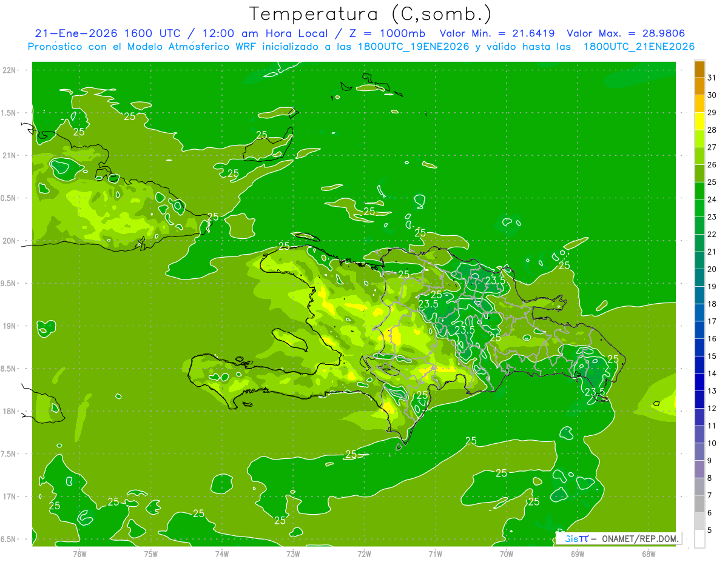This screenshot has height=562, width=728.
Task: Click the 71W longitude axis label
Action: coord(435,554)
